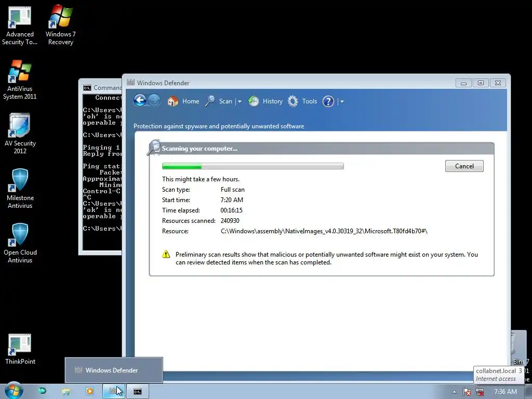Click the Help question mark icon
The height and width of the screenshot is (399, 532).
pyautogui.click(x=328, y=101)
